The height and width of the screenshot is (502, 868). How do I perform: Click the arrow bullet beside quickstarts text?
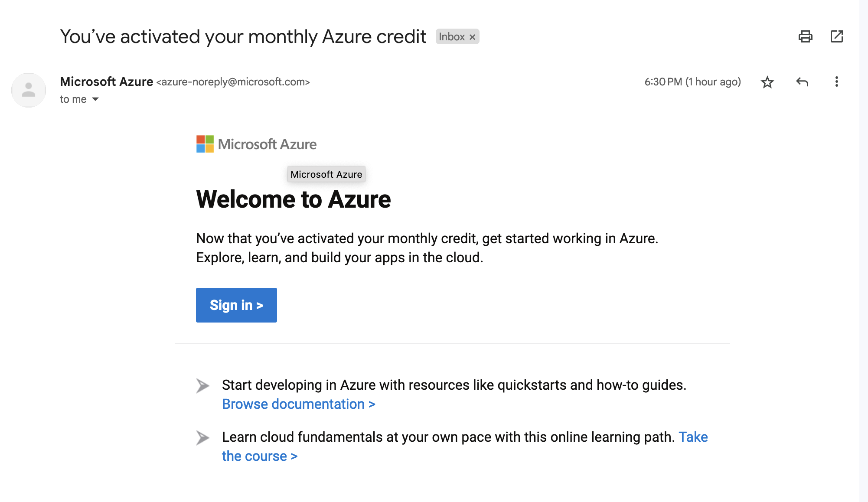pos(203,386)
